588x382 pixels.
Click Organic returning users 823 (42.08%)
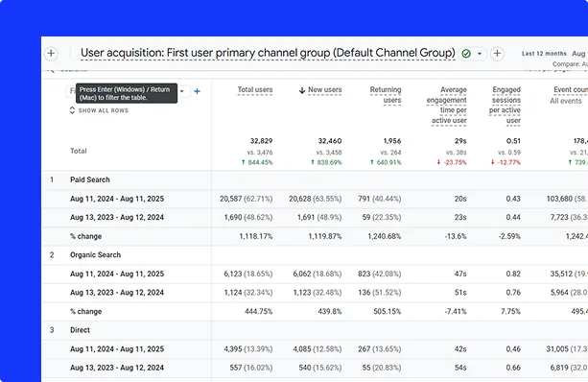380,274
